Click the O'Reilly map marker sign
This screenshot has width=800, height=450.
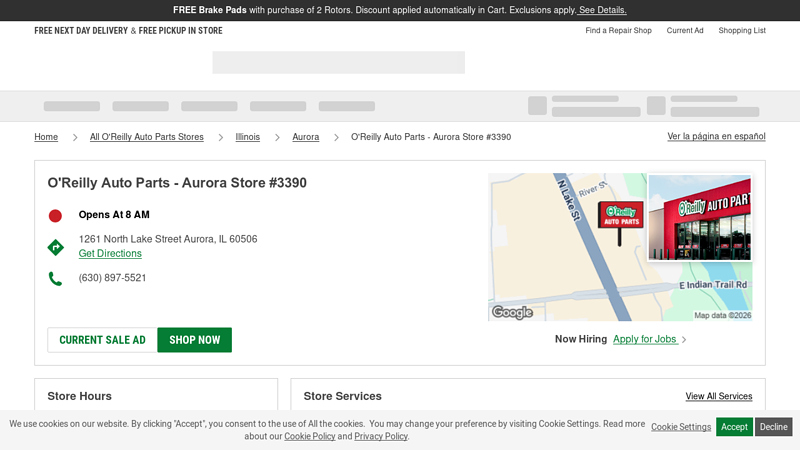pos(621,216)
